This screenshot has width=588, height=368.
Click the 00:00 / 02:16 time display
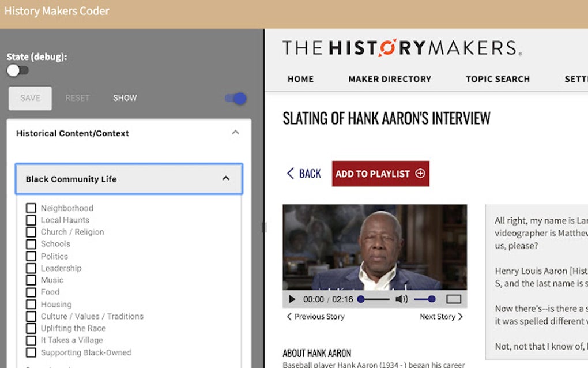click(x=328, y=299)
